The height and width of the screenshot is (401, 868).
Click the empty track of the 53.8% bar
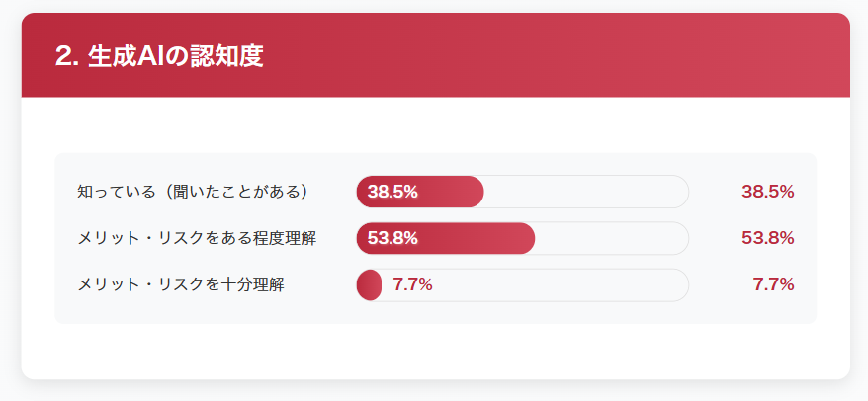click(x=612, y=238)
